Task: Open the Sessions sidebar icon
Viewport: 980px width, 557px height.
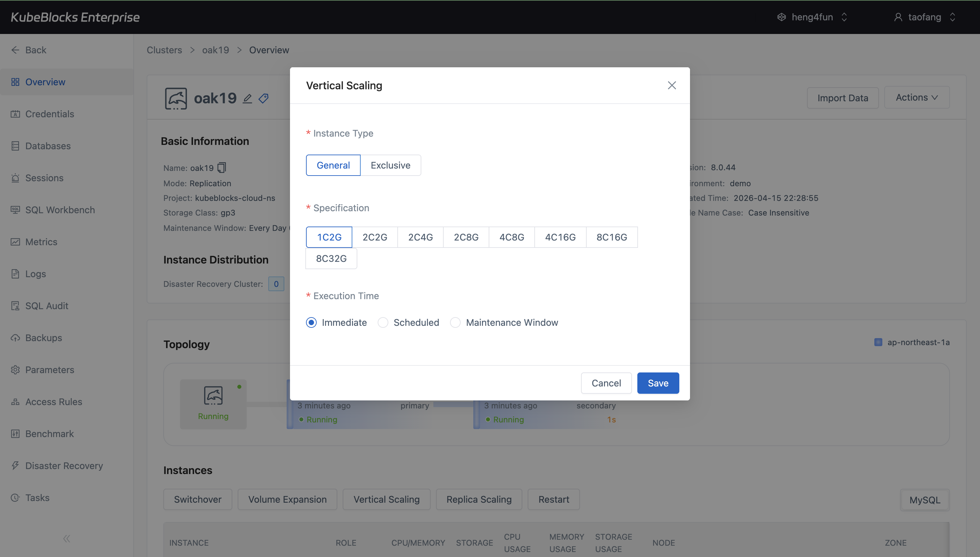Action: click(15, 178)
